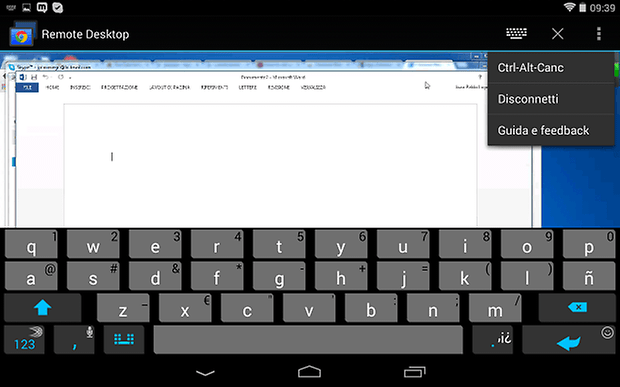Image resolution: width=620 pixels, height=387 pixels.
Task: Tap the e key
Action: point(155,244)
